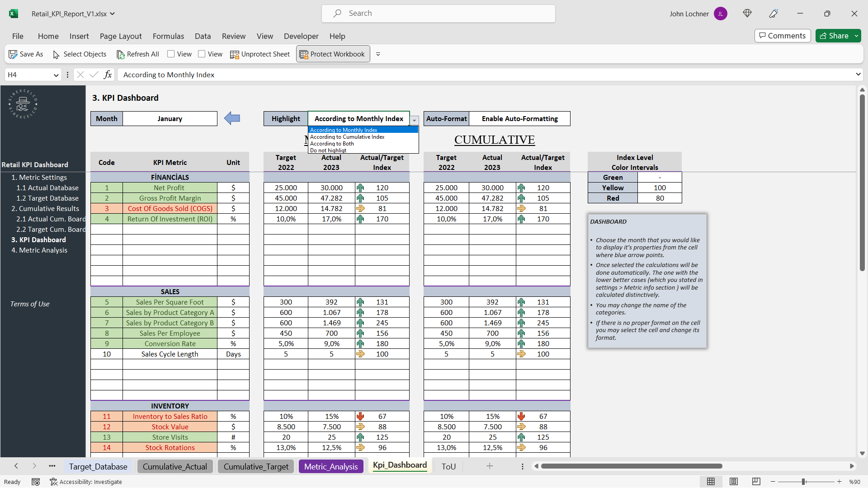
Task: Click the Yellow interval value 100
Action: click(x=660, y=188)
